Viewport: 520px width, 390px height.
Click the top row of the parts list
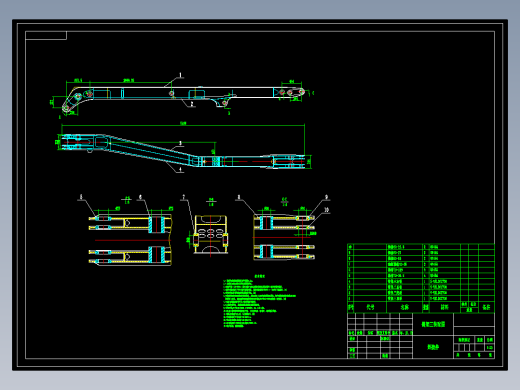click(x=421, y=247)
